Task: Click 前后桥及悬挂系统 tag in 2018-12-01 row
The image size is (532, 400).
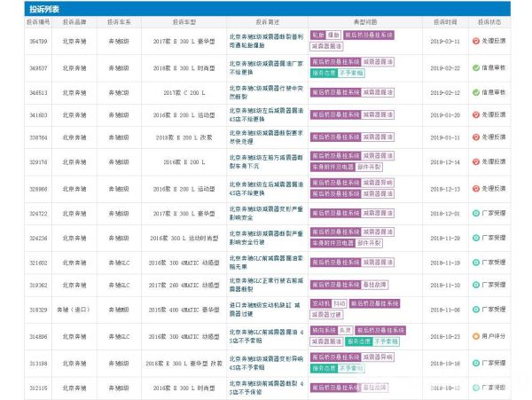Action: (x=335, y=213)
